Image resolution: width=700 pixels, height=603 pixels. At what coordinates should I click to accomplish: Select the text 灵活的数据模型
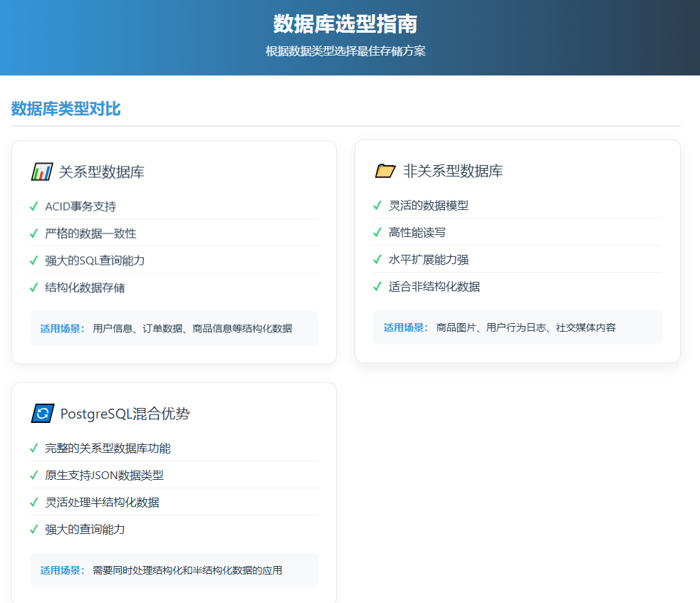[x=429, y=205]
